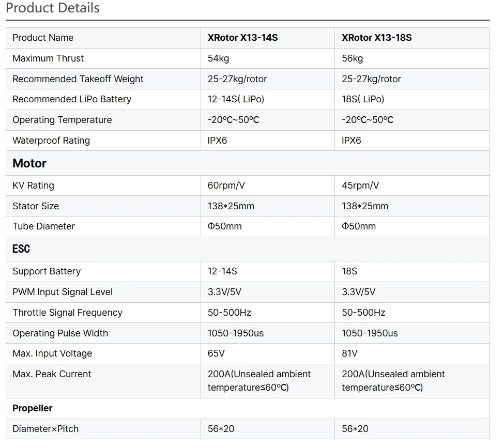Screen dimensions: 504x448
Task: Select the 'Tube Diameter' label
Action: pyautogui.click(x=43, y=226)
